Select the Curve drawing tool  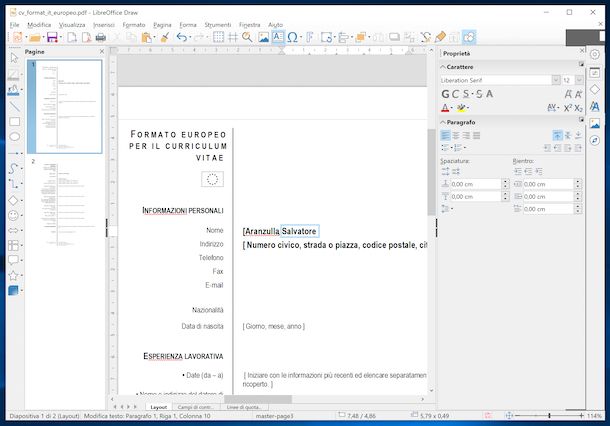tap(13, 168)
